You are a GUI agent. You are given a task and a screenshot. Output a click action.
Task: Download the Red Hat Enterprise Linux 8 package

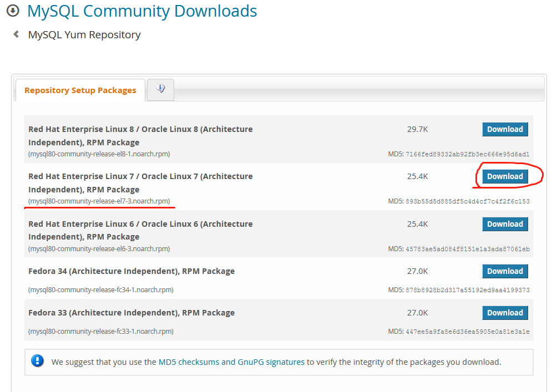[505, 129]
